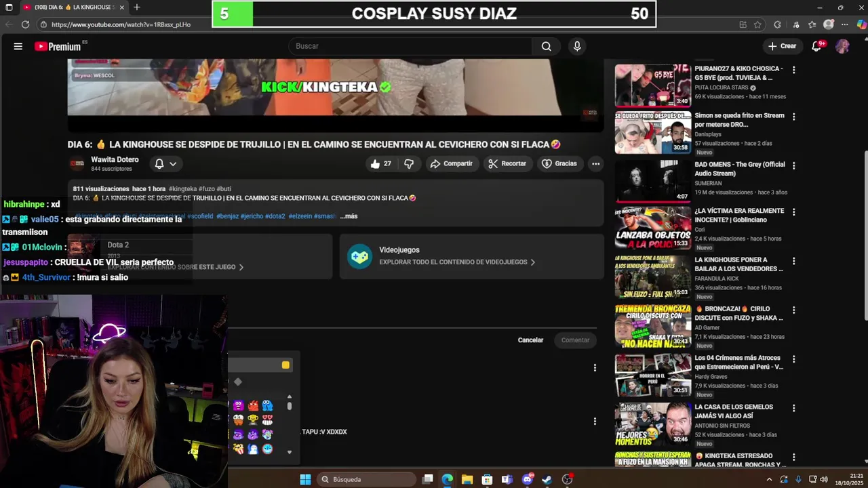Open Windows Start menu
This screenshot has width=868, height=488.
click(305, 479)
